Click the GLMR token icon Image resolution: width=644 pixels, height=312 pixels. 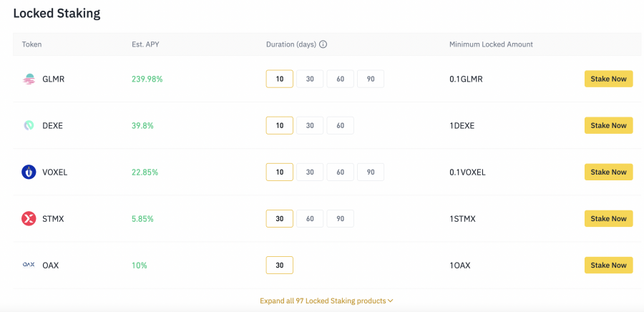coord(29,79)
